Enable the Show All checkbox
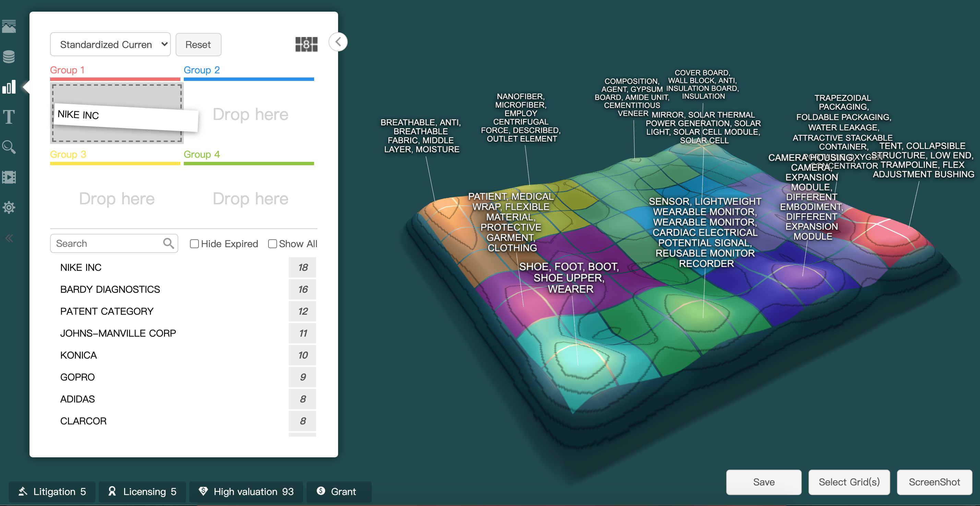980x506 pixels. click(272, 243)
